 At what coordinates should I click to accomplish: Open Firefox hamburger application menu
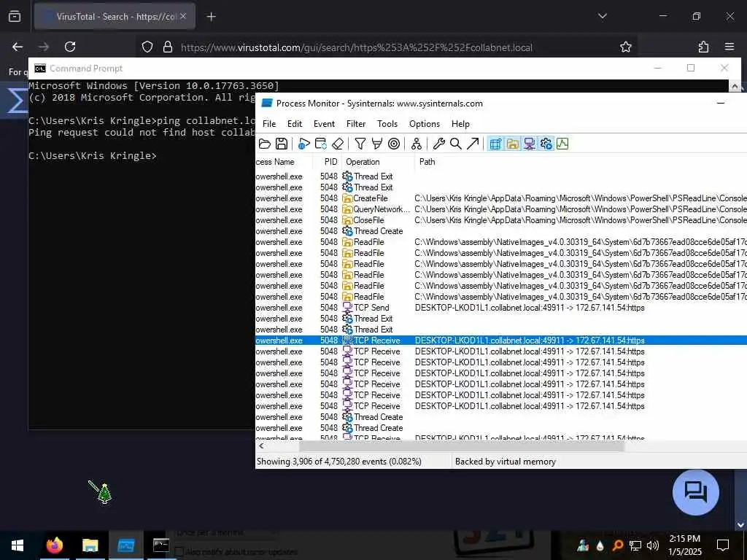pos(729,47)
